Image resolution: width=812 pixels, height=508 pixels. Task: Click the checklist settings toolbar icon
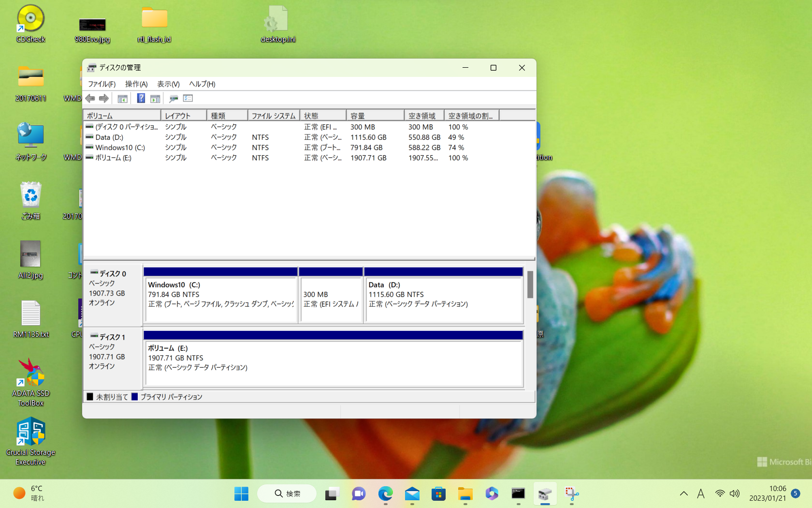pos(188,99)
